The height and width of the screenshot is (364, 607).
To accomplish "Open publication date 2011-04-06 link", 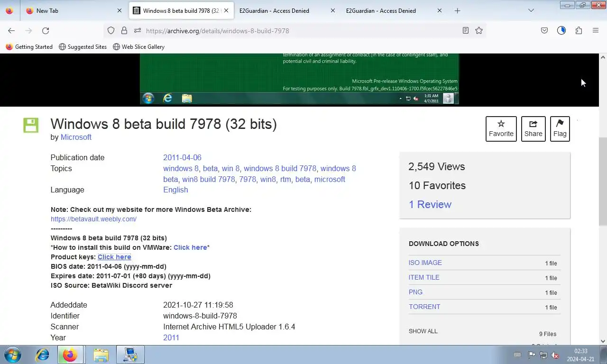I will pyautogui.click(x=182, y=157).
